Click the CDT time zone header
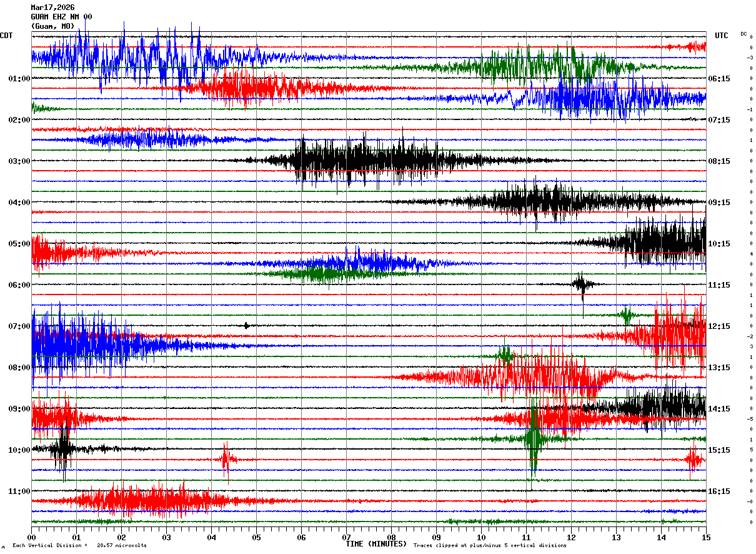The height and width of the screenshot is (554, 756). (6, 36)
